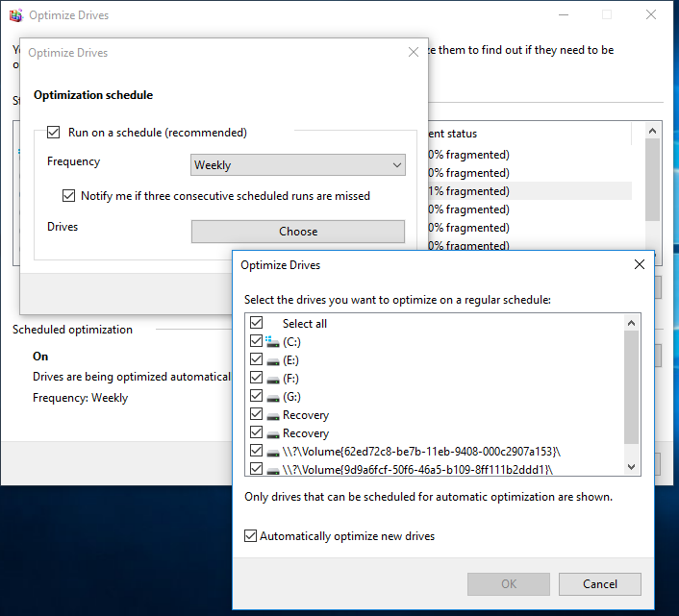The height and width of the screenshot is (616, 679).
Task: Click the F: drive icon in list
Action: [273, 379]
